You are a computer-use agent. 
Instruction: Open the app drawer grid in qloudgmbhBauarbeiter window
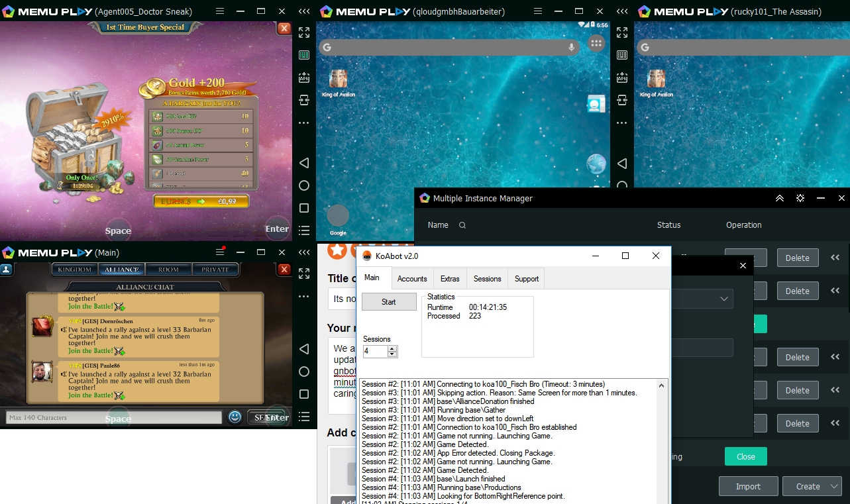click(596, 44)
